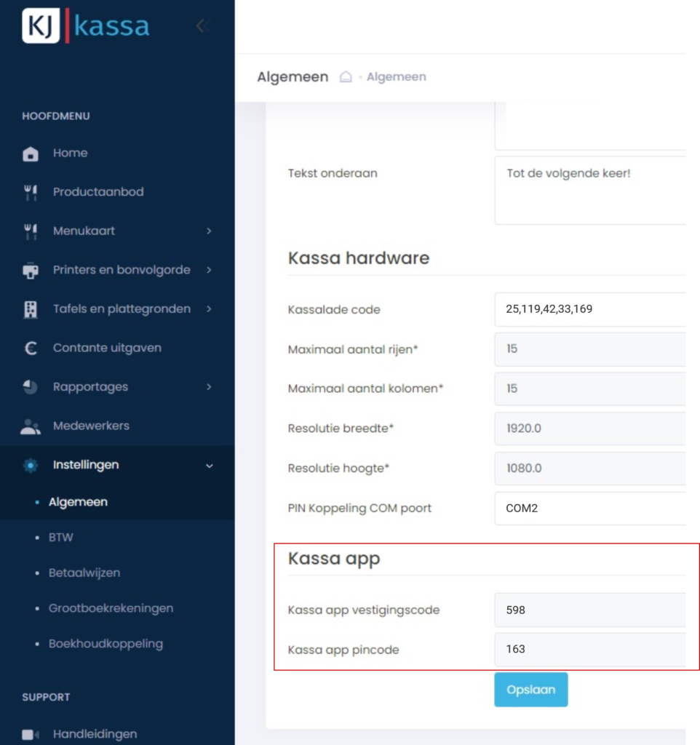This screenshot has width=700, height=745.
Task: Expand the Menukaart submenu arrow
Action: coord(209,231)
